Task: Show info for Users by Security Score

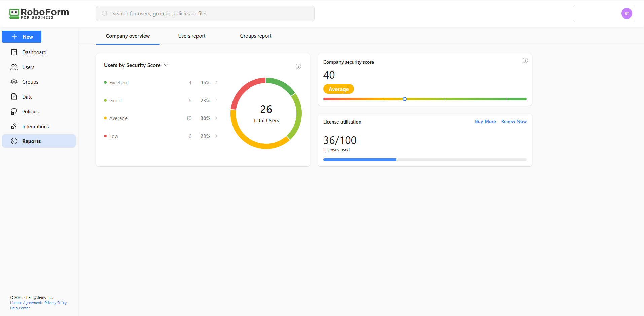Action: point(298,66)
